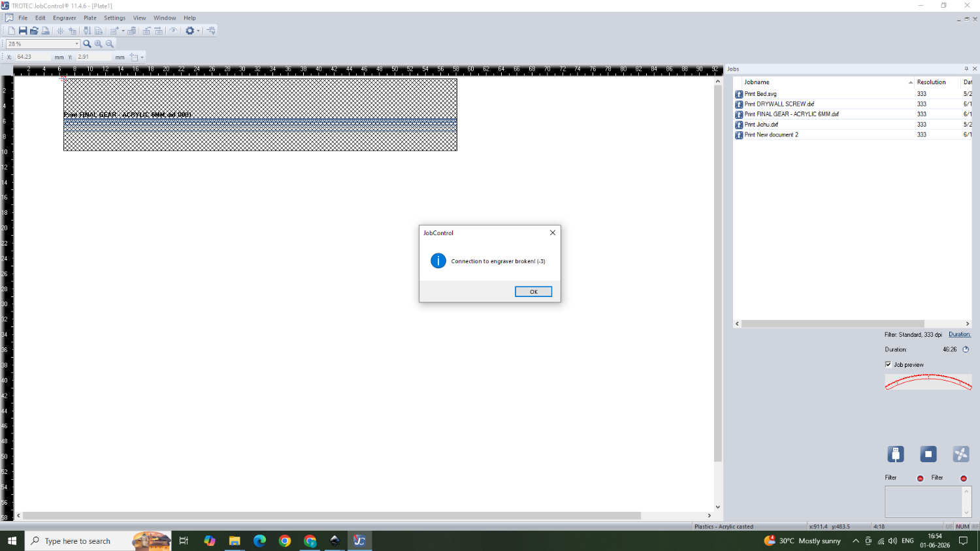This screenshot has height=551, width=980.
Task: Click the gear settings toolbar icon
Action: [x=190, y=31]
